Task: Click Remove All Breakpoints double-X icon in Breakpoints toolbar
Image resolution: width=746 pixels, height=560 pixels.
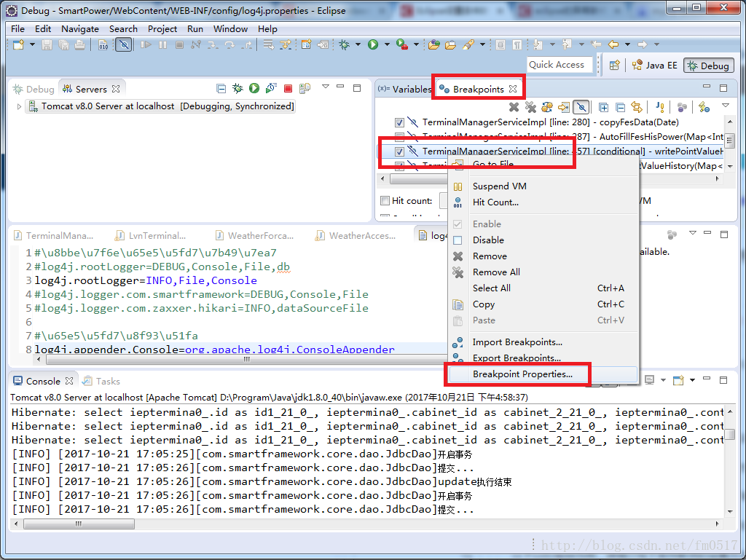Action: (530, 108)
